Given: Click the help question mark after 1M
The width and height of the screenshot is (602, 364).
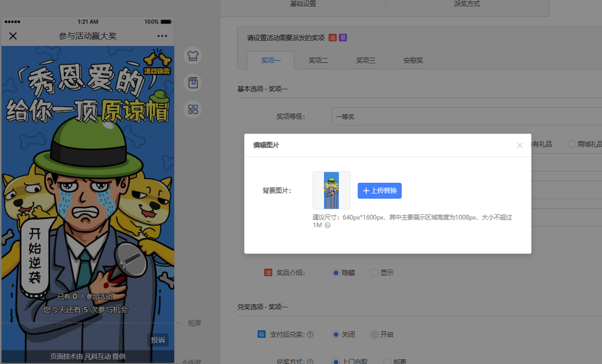Looking at the screenshot, I should click(328, 225).
